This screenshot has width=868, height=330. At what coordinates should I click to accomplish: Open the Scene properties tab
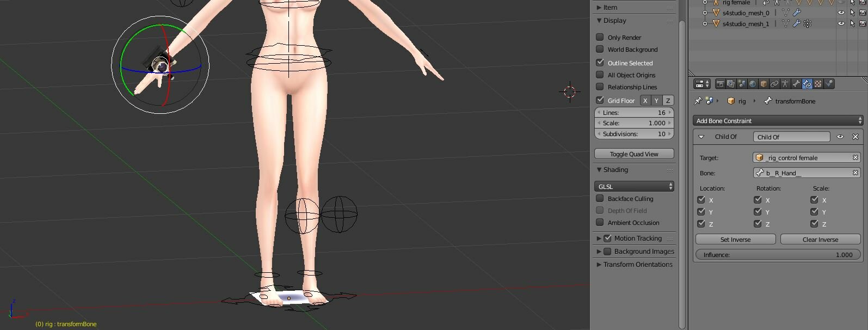click(x=742, y=84)
